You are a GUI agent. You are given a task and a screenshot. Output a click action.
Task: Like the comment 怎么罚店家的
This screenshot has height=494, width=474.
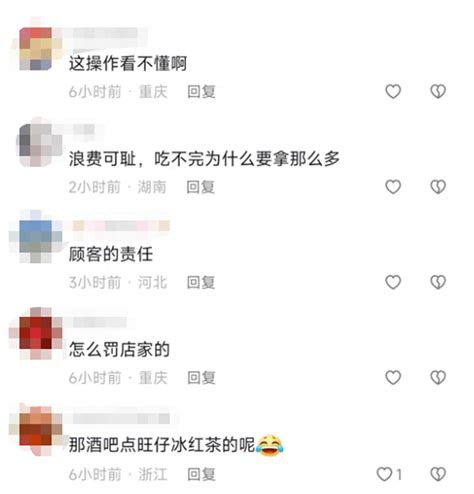pos(393,378)
